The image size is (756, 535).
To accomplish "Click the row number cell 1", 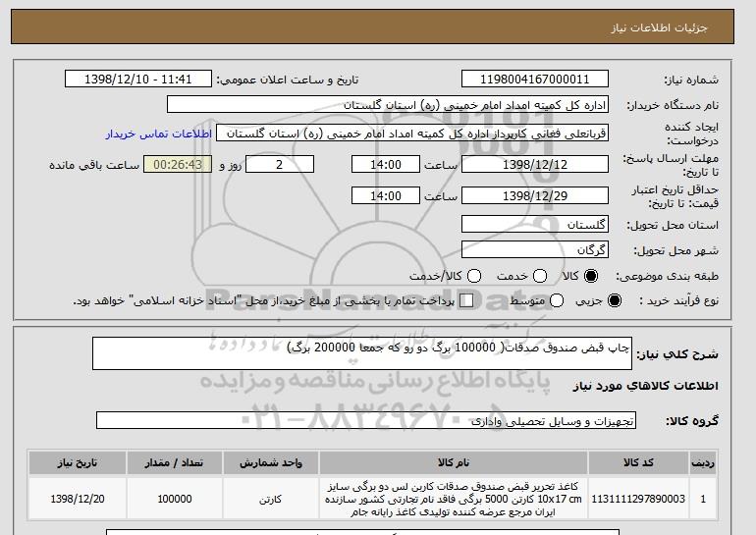I will (x=702, y=499).
